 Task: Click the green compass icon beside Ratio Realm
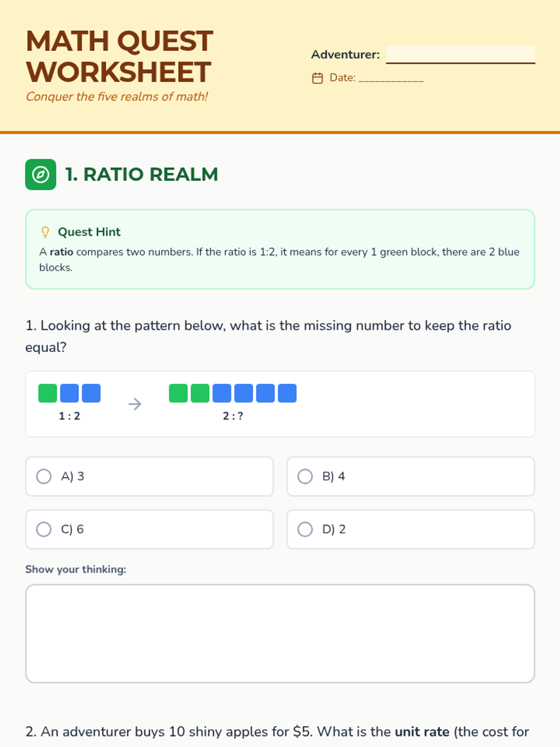click(x=41, y=175)
